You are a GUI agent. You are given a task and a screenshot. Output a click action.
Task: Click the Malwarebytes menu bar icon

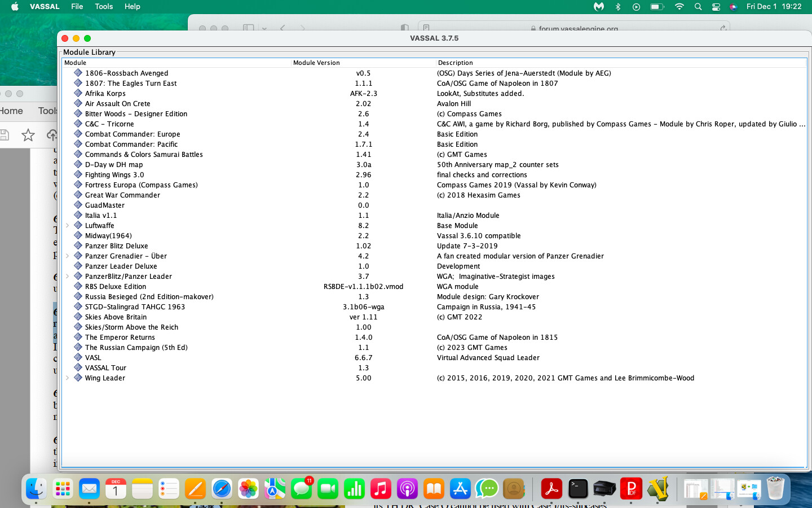(599, 7)
